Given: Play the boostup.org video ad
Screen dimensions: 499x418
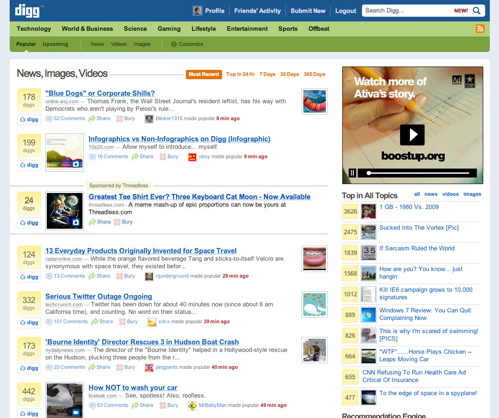Looking at the screenshot, I should click(x=412, y=135).
